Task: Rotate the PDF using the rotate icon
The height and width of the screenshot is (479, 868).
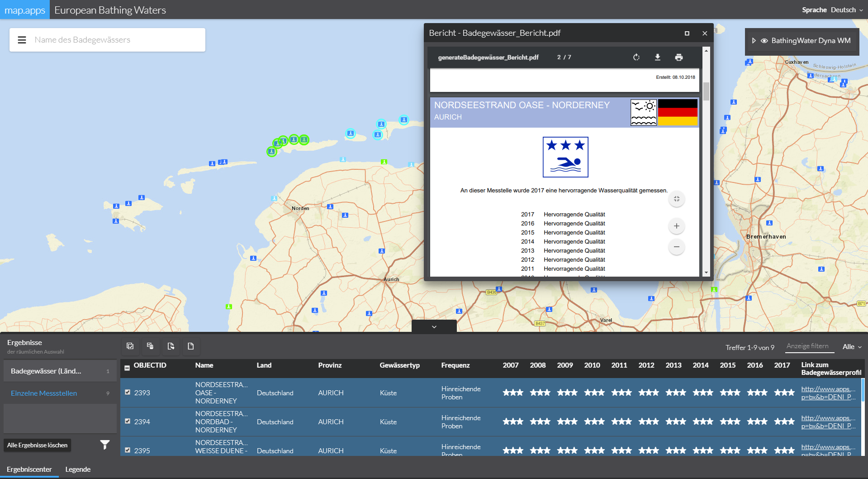Action: click(636, 57)
